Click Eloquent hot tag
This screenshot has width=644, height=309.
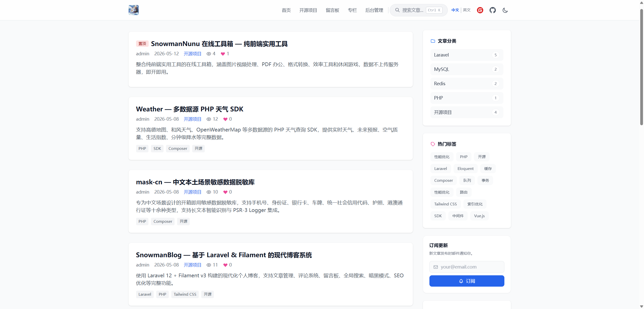click(x=465, y=169)
